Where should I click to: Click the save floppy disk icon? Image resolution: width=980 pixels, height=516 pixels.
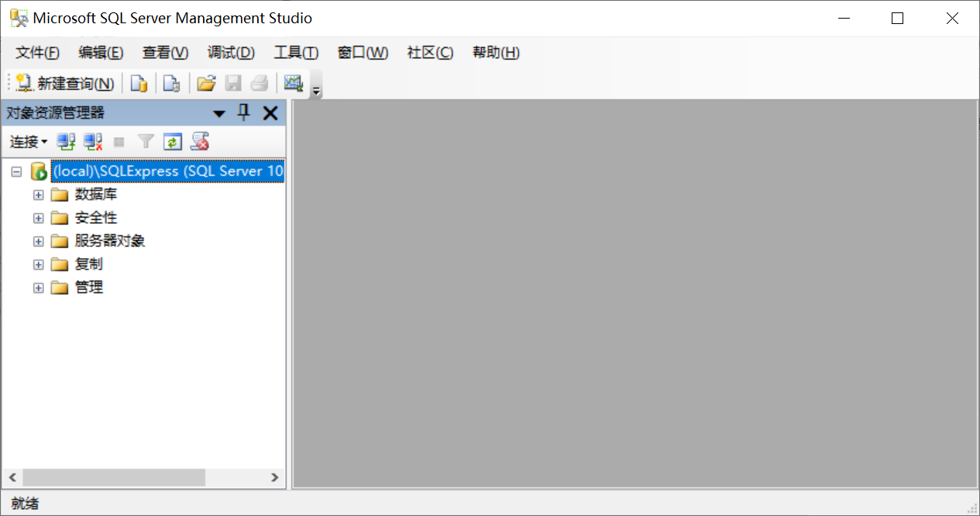coord(233,83)
